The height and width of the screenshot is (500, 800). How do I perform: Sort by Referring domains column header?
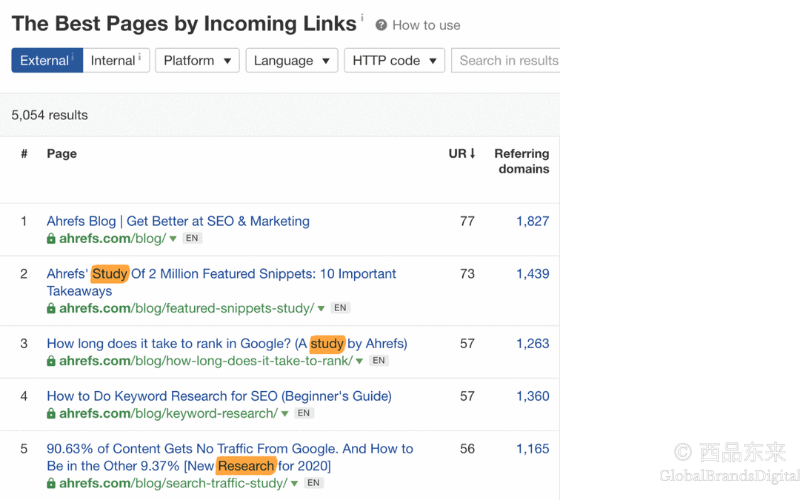tap(521, 161)
